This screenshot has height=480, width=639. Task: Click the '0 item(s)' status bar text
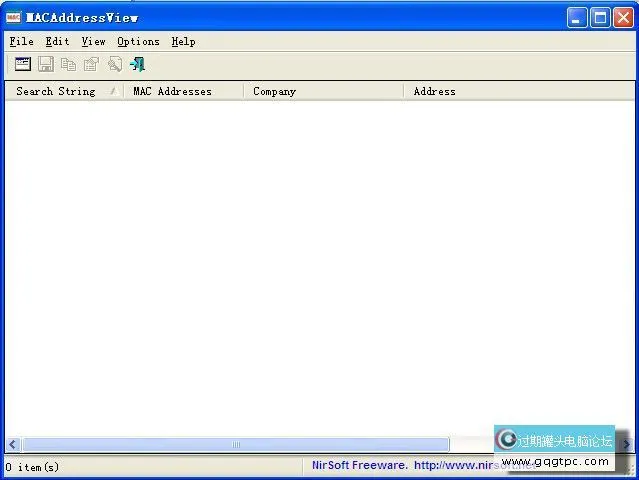(32, 467)
